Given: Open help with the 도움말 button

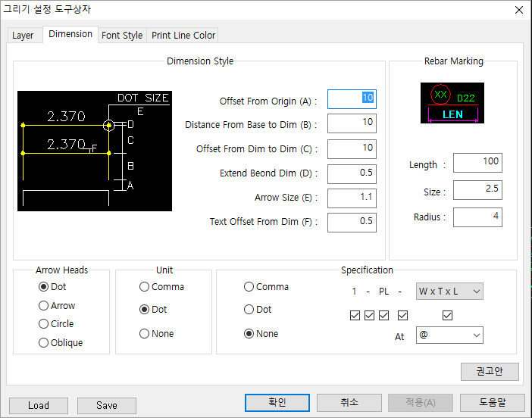Looking at the screenshot, I should (x=493, y=403).
